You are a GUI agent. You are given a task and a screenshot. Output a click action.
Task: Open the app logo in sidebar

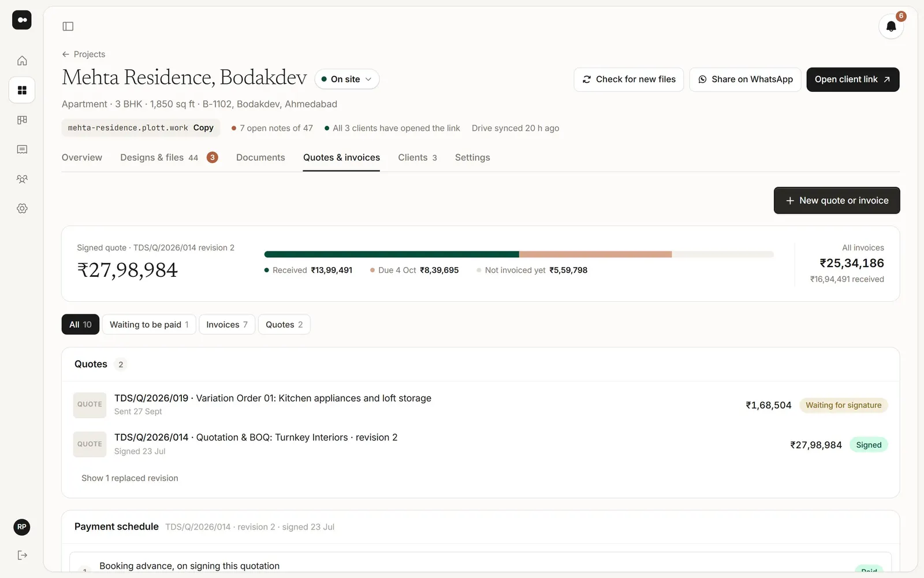(x=22, y=20)
